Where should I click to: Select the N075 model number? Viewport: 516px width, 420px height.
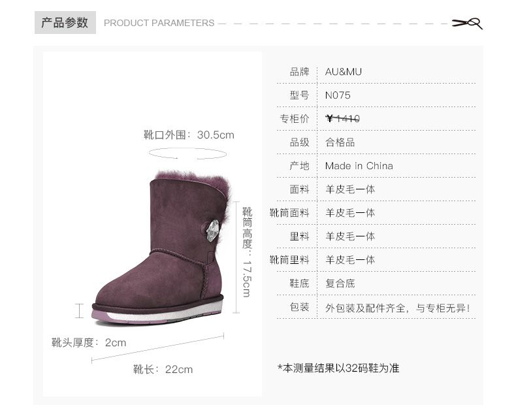click(x=338, y=95)
